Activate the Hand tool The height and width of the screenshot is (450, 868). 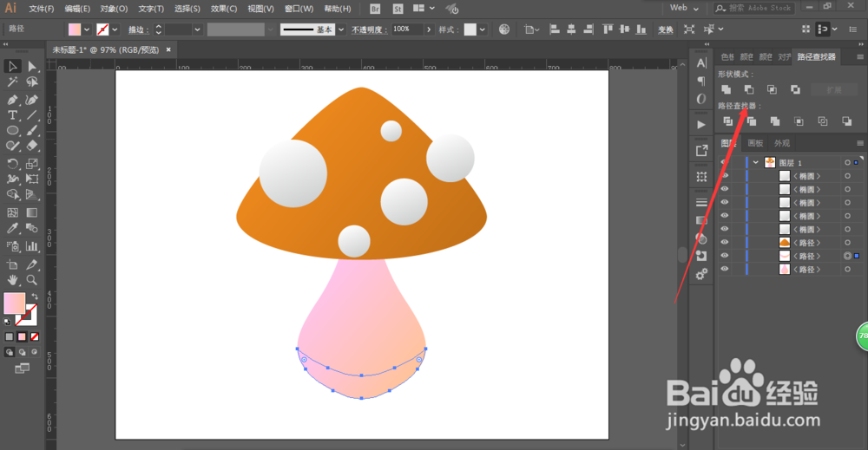pos(12,280)
